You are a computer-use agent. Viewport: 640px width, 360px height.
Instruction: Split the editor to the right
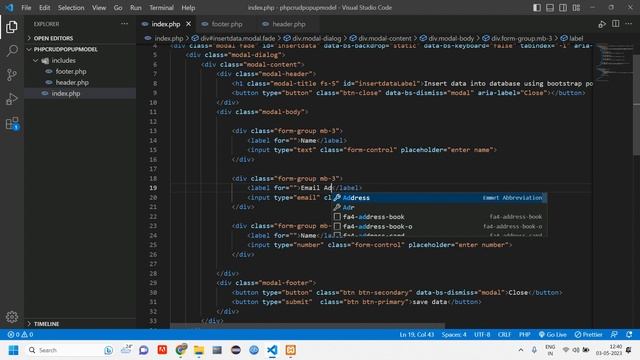tap(616, 24)
